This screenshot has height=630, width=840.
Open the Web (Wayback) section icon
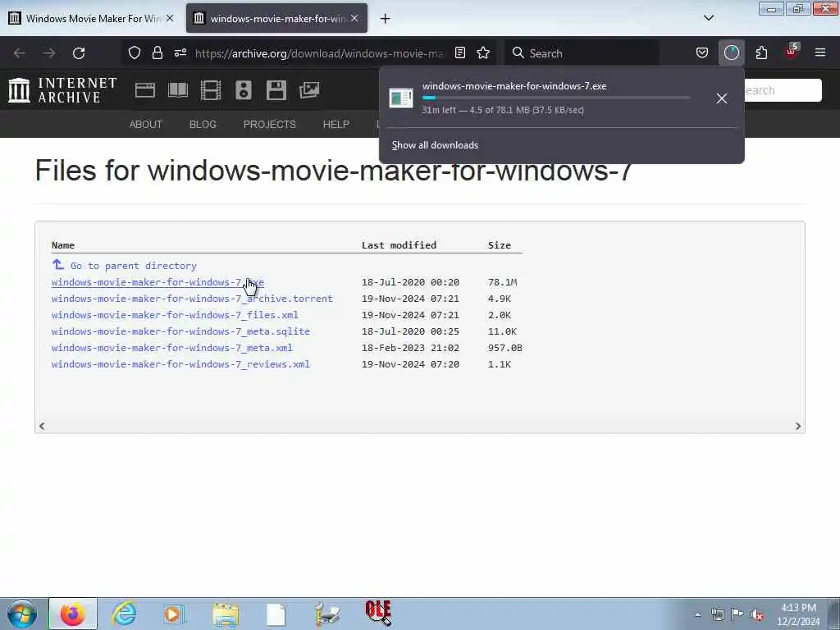pyautogui.click(x=145, y=90)
